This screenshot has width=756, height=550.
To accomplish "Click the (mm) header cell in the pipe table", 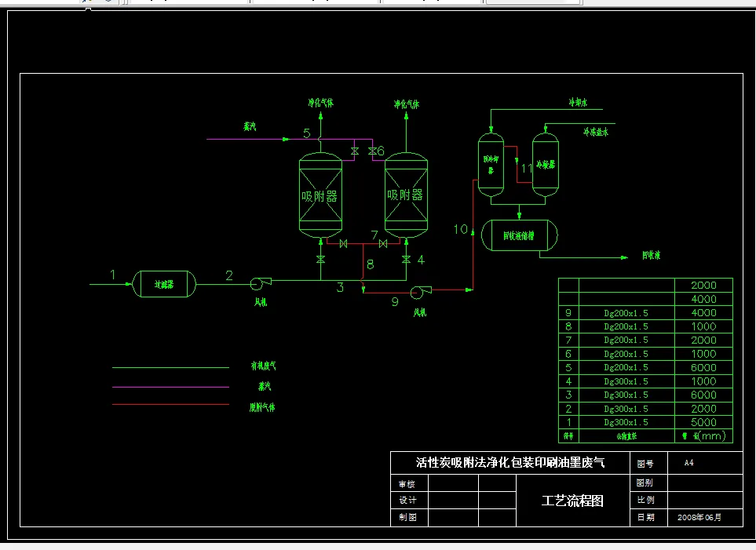I will pos(703,435).
